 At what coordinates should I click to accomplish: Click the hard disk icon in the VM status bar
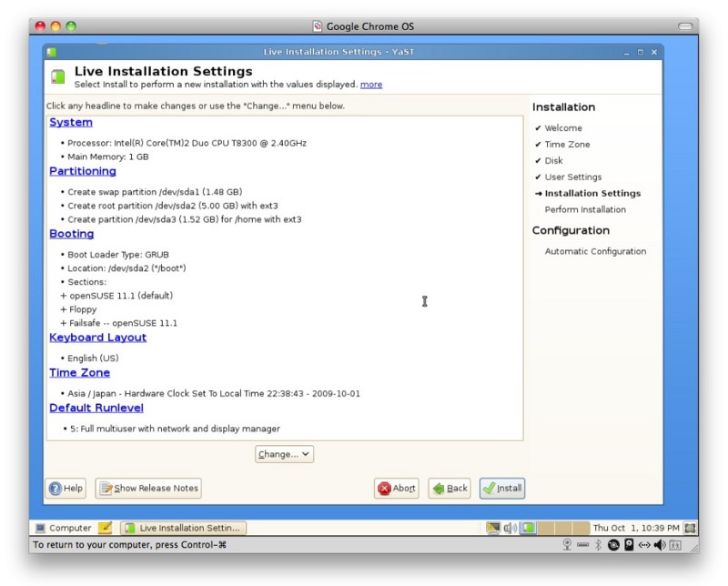629,545
